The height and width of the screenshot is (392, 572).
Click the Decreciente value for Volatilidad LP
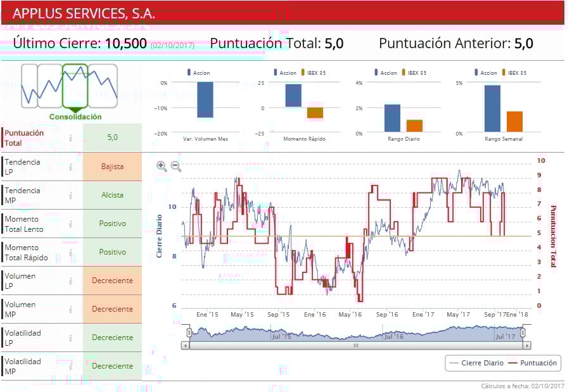(x=112, y=338)
